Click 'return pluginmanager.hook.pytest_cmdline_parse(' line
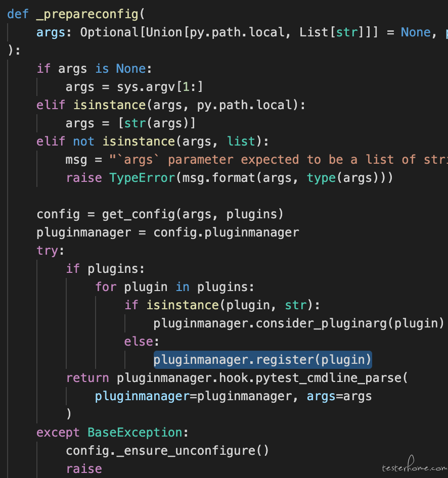 click(x=237, y=378)
